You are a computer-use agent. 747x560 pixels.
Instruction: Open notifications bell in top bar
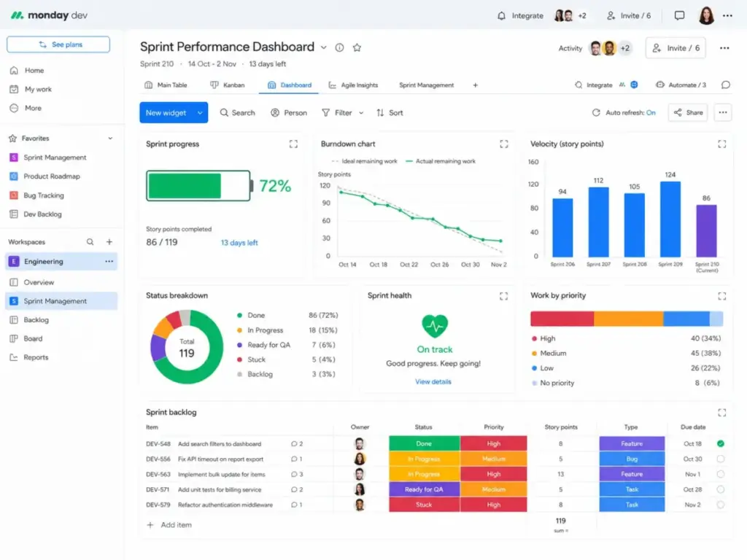(x=501, y=16)
